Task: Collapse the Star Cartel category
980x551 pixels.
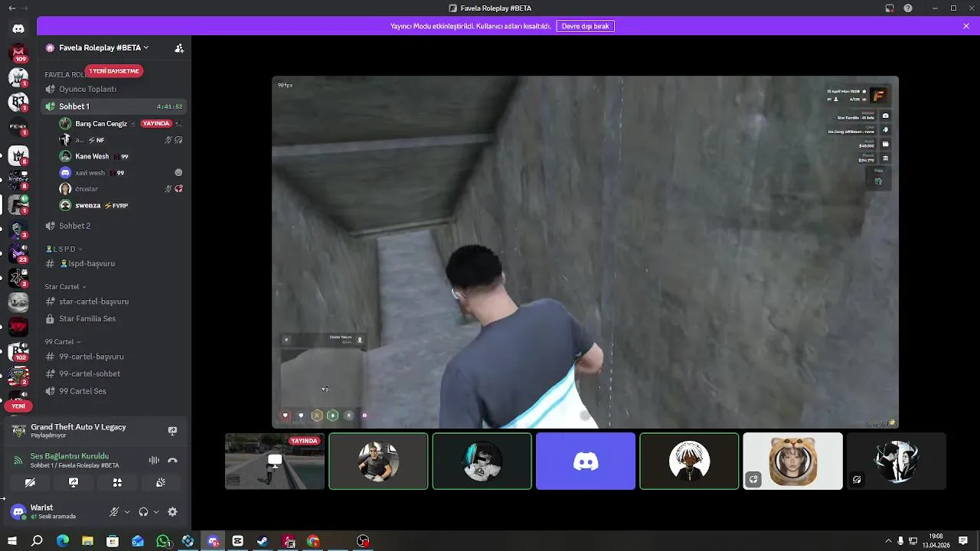Action: pyautogui.click(x=65, y=286)
